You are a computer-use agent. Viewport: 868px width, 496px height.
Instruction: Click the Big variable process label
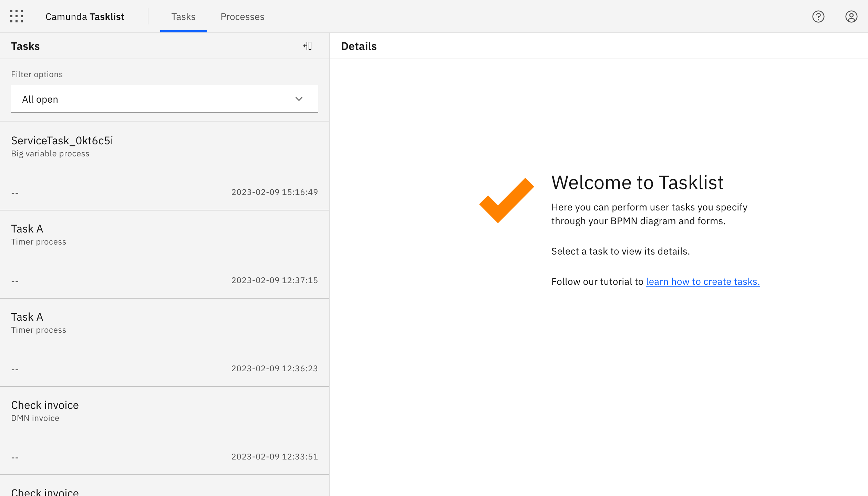pos(50,154)
